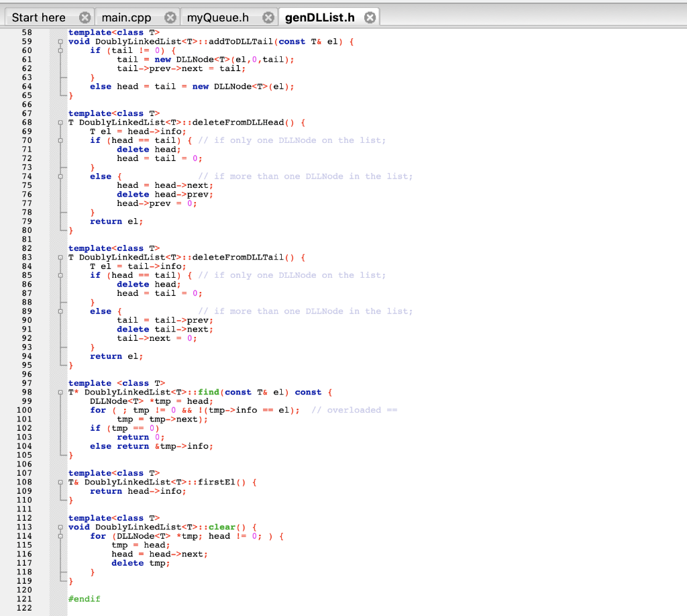Click the X icon on the Start here tab
Viewport: 687px width, 616px height.
83,17
